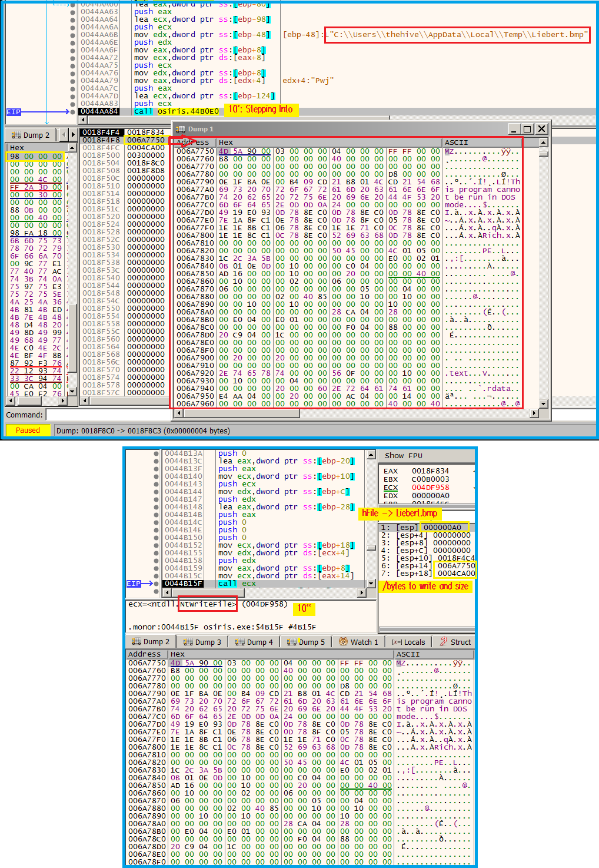Open the Dump 5 tab
Viewport: 599px width, 868px height.
tap(305, 642)
